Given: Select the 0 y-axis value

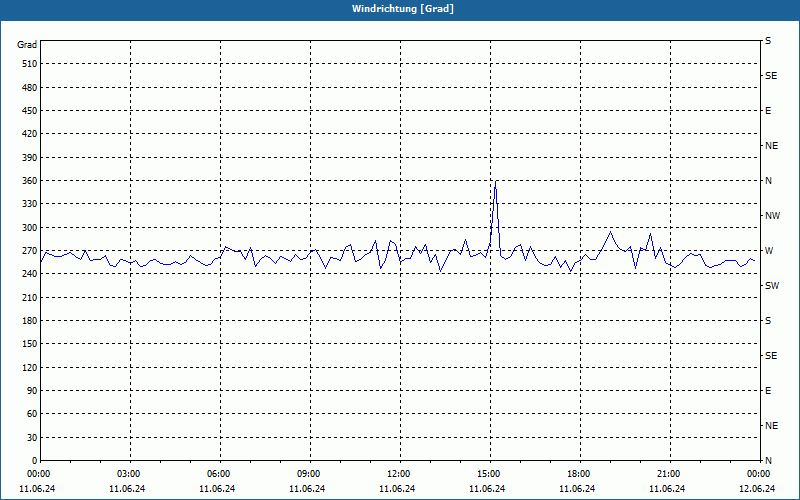Looking at the screenshot, I should 35,461.
